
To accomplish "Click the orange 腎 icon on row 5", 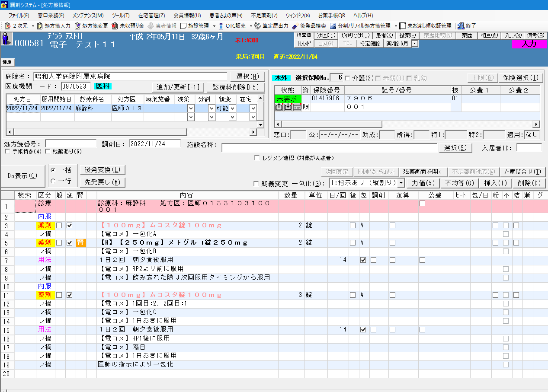I will pos(81,243).
